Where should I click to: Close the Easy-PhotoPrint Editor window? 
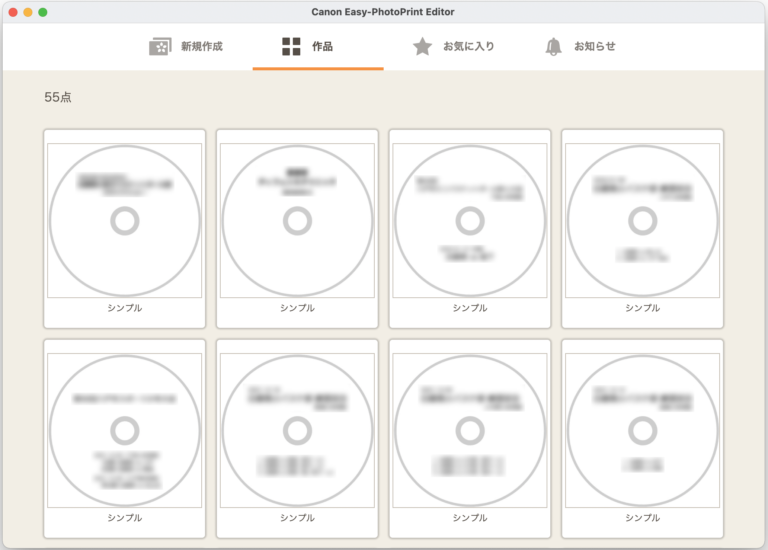[x=13, y=12]
